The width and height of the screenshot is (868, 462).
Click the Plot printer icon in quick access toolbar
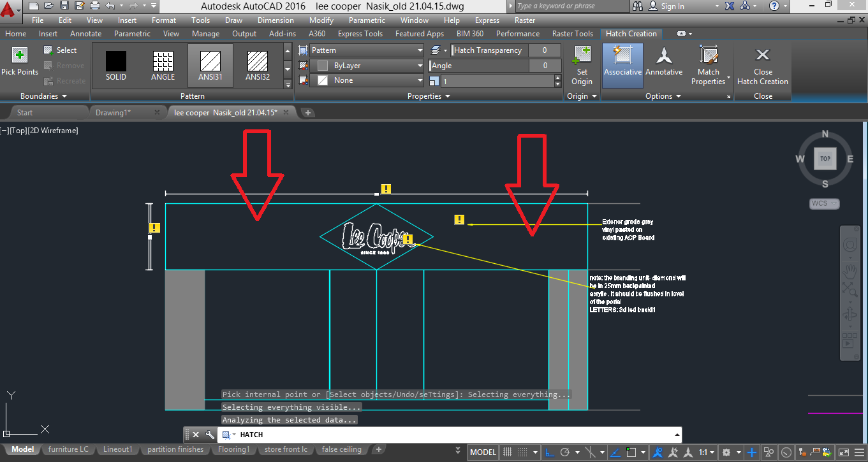coord(95,6)
